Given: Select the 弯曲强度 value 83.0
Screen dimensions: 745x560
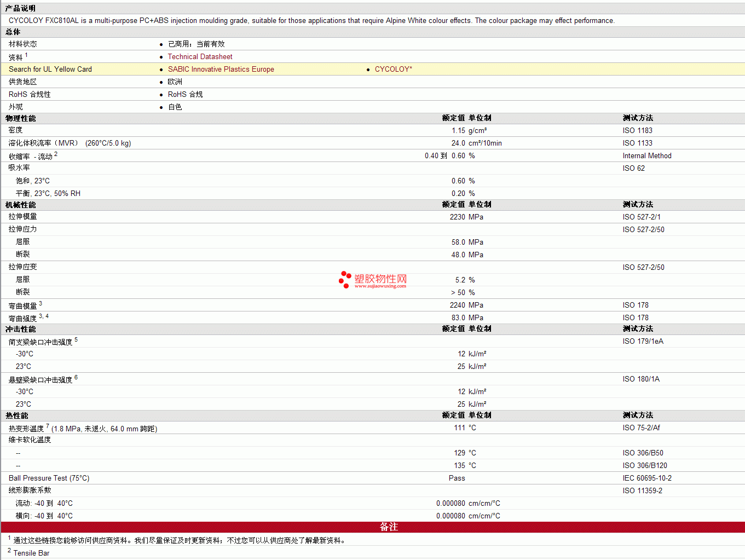Looking at the screenshot, I should [x=458, y=318].
